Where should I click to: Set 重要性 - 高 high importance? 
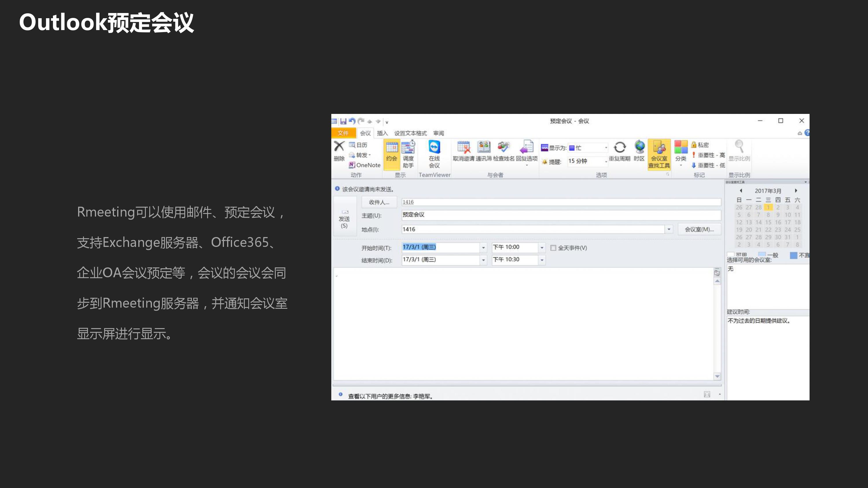(x=708, y=155)
